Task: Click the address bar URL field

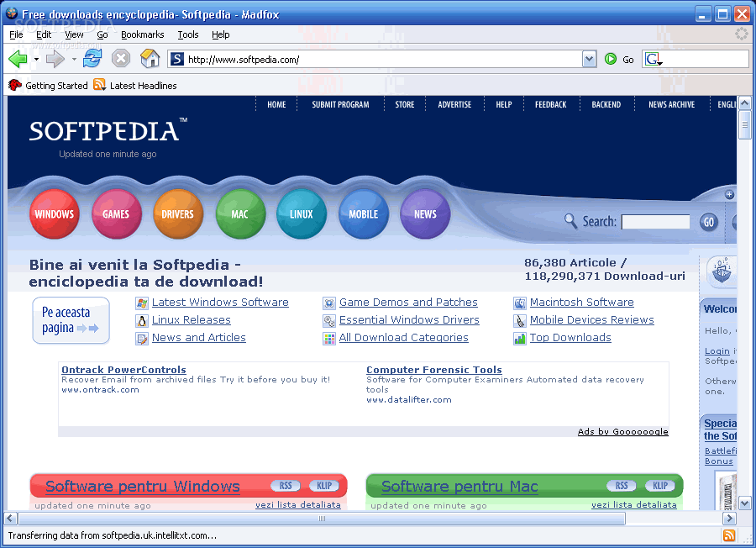Action: pos(383,59)
